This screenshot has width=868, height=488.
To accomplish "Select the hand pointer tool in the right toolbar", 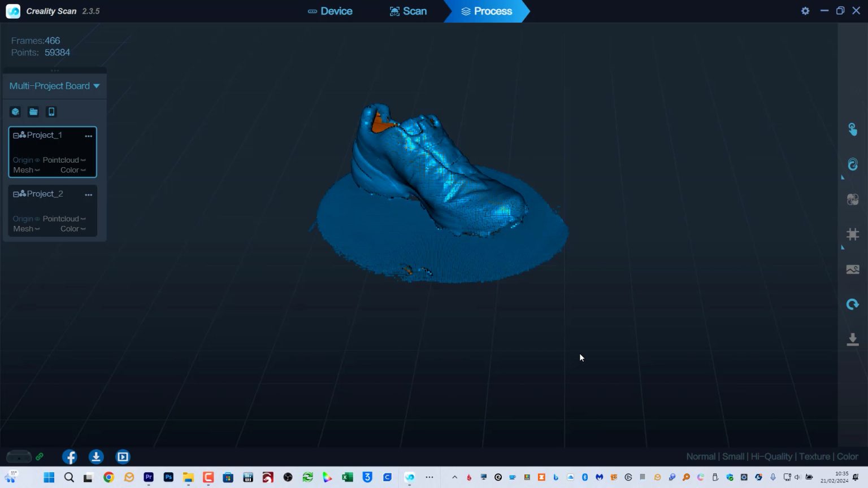I will 853,129.
